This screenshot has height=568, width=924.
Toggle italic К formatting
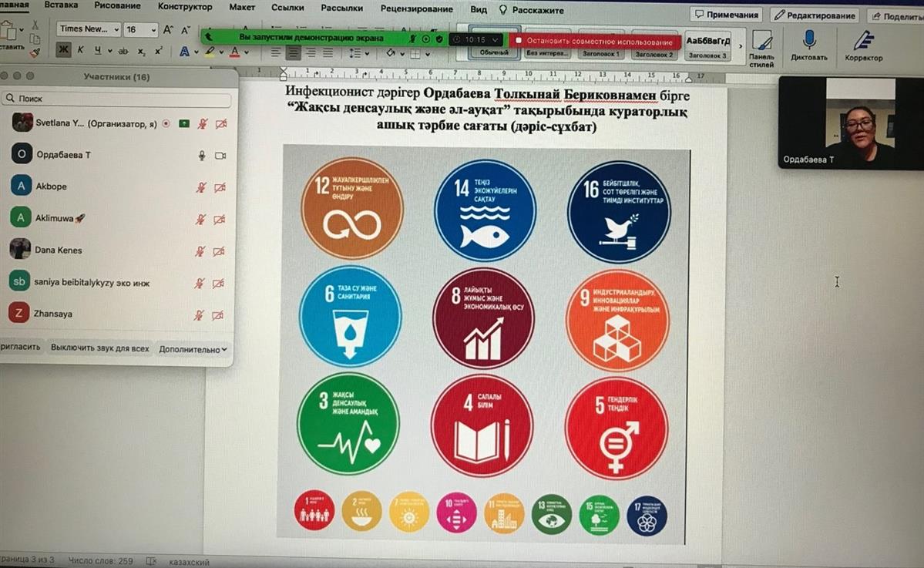[x=80, y=51]
